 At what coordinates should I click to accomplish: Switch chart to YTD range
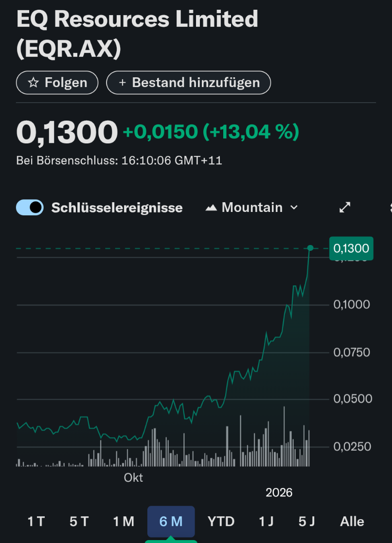tap(221, 522)
